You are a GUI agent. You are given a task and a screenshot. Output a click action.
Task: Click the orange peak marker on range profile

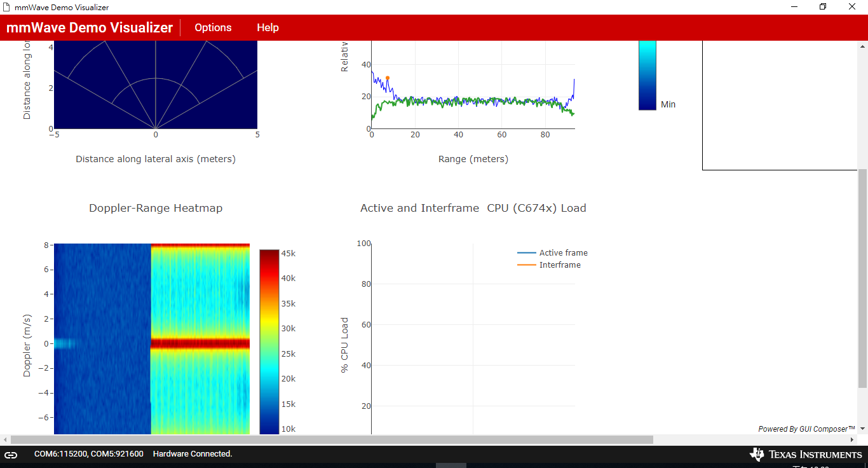pos(387,78)
